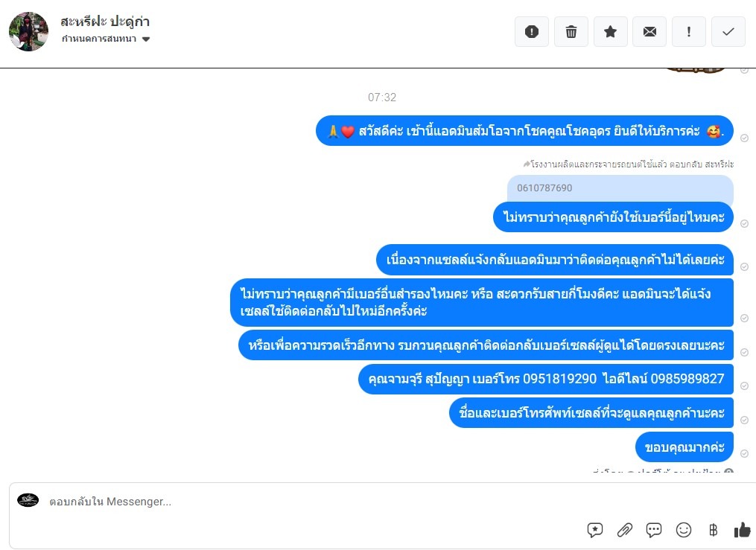Open the emoji picker smiley icon
The height and width of the screenshot is (550, 756).
684,530
